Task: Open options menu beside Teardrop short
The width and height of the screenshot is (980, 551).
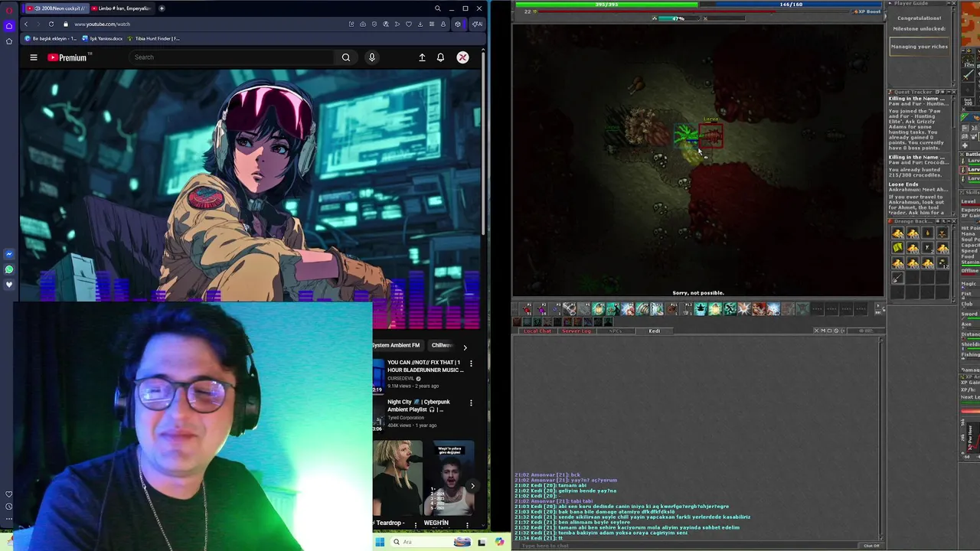Action: coord(415,524)
